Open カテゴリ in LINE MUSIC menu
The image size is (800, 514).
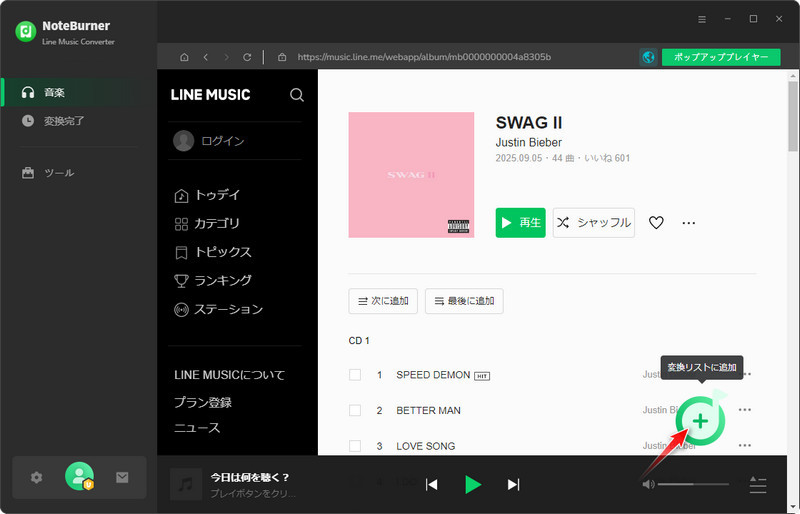pos(207,224)
